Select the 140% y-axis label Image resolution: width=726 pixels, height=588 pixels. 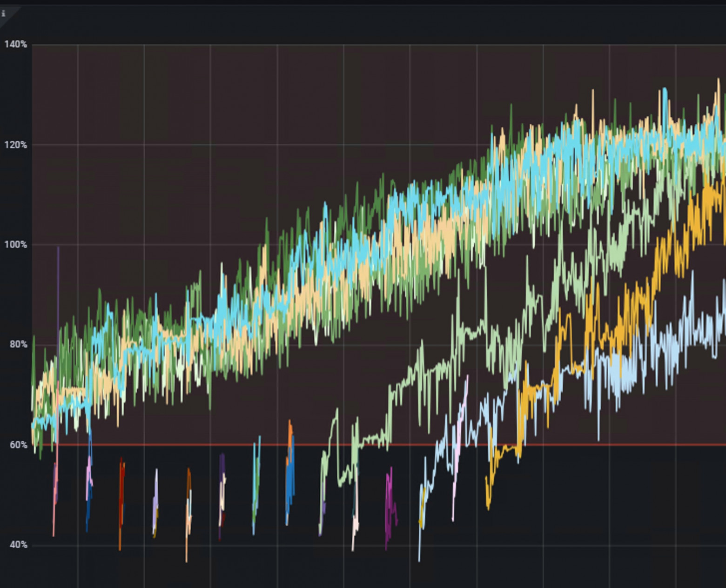[x=16, y=44]
